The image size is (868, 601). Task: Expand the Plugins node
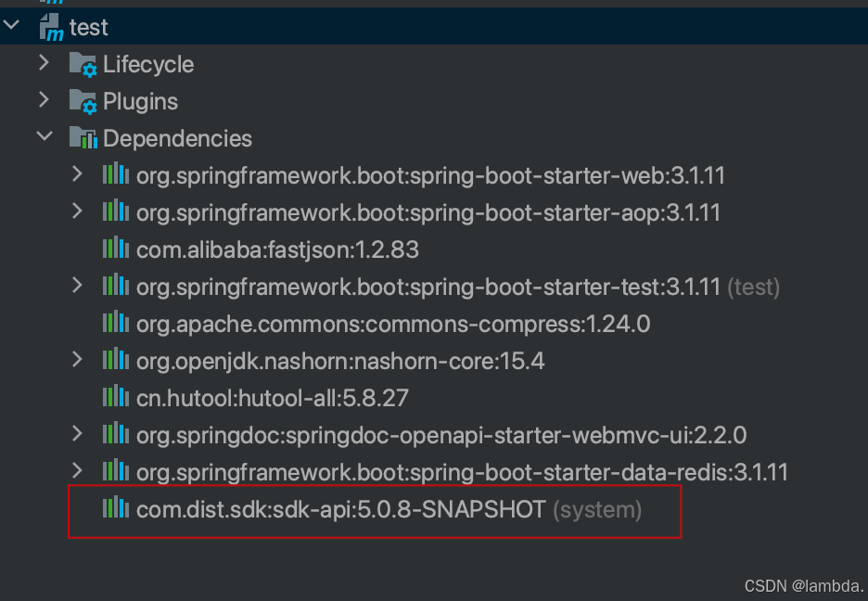(45, 99)
